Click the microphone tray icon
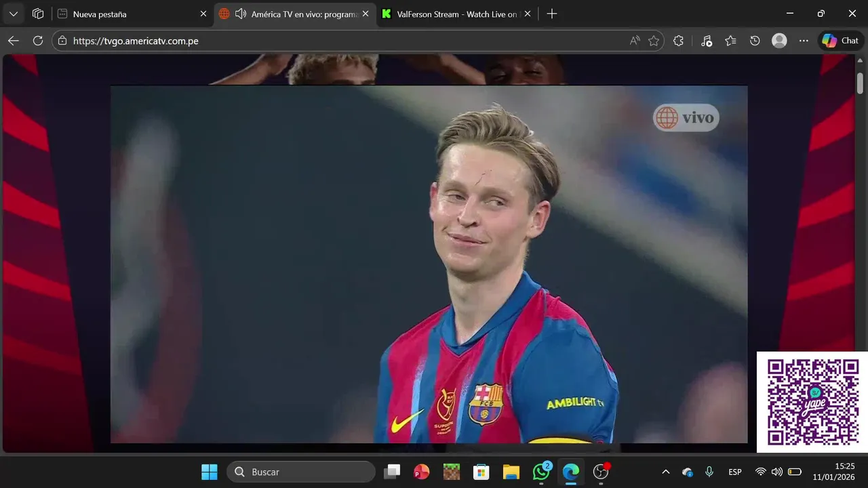868x488 pixels. click(x=709, y=472)
